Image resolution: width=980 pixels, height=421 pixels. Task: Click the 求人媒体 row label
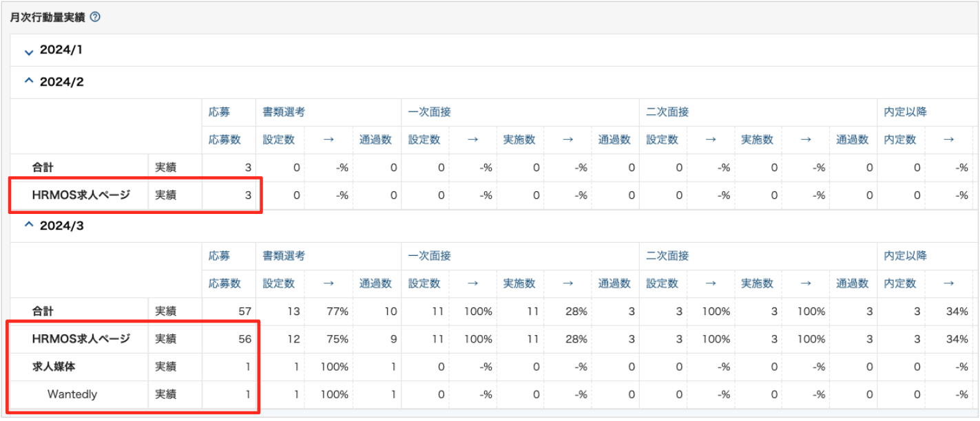(x=54, y=367)
